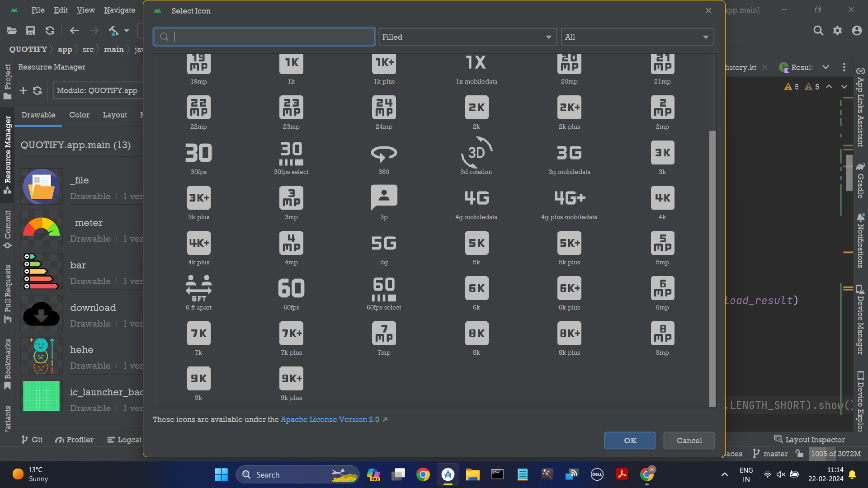Select the download drawable thumbnail
The image size is (868, 488).
point(41,314)
